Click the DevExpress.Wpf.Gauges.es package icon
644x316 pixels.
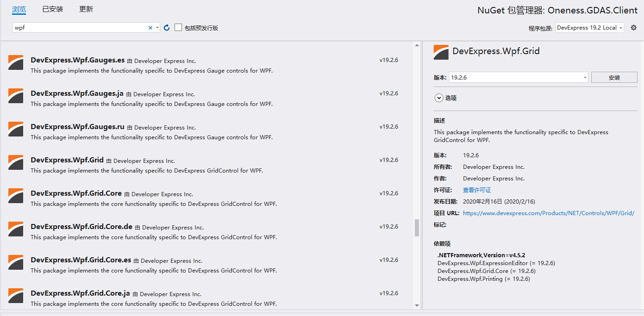(16, 62)
